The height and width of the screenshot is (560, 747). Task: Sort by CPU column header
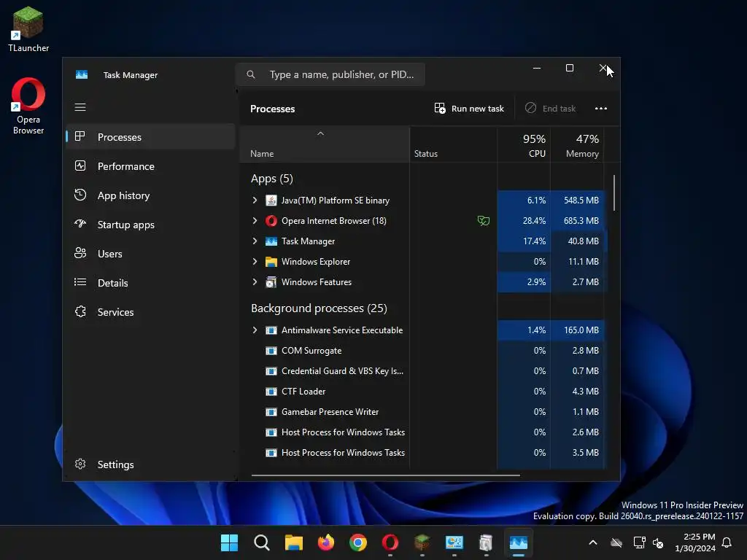(524, 145)
